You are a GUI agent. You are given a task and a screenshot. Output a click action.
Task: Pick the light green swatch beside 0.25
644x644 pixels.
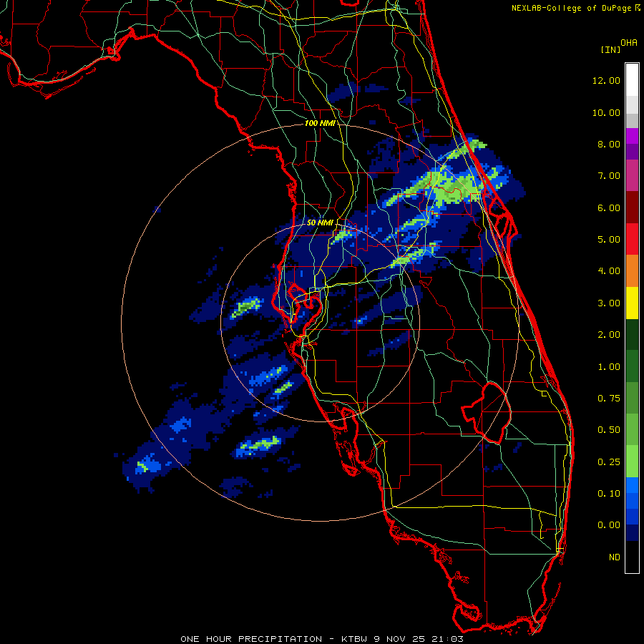pyautogui.click(x=632, y=462)
